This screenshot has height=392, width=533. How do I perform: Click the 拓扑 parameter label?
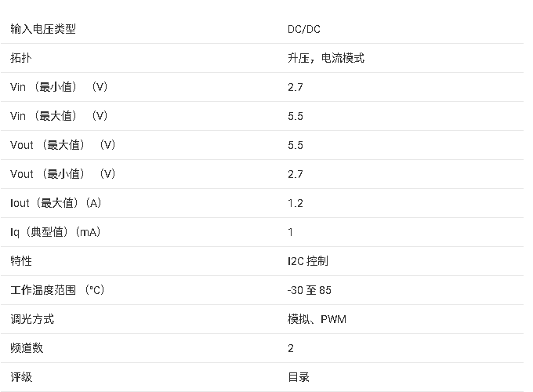(21, 58)
